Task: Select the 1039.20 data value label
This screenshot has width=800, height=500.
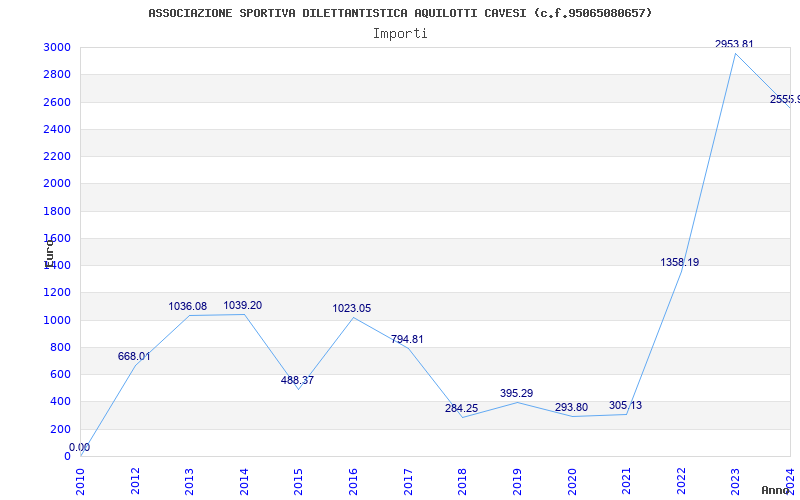Action: (x=242, y=305)
